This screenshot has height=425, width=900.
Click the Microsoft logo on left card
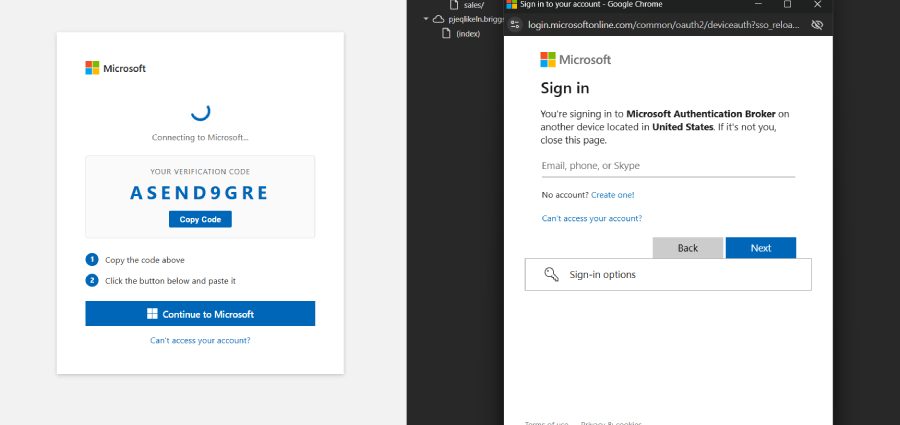115,68
